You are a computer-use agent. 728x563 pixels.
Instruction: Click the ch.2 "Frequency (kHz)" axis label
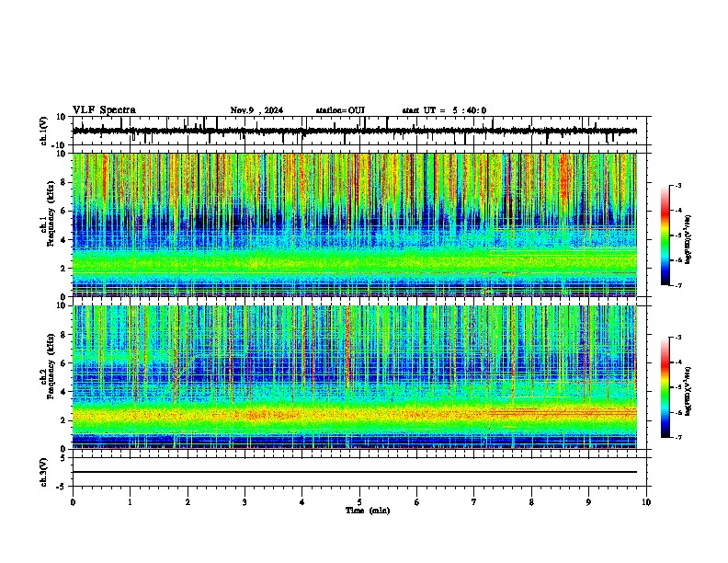click(51, 366)
